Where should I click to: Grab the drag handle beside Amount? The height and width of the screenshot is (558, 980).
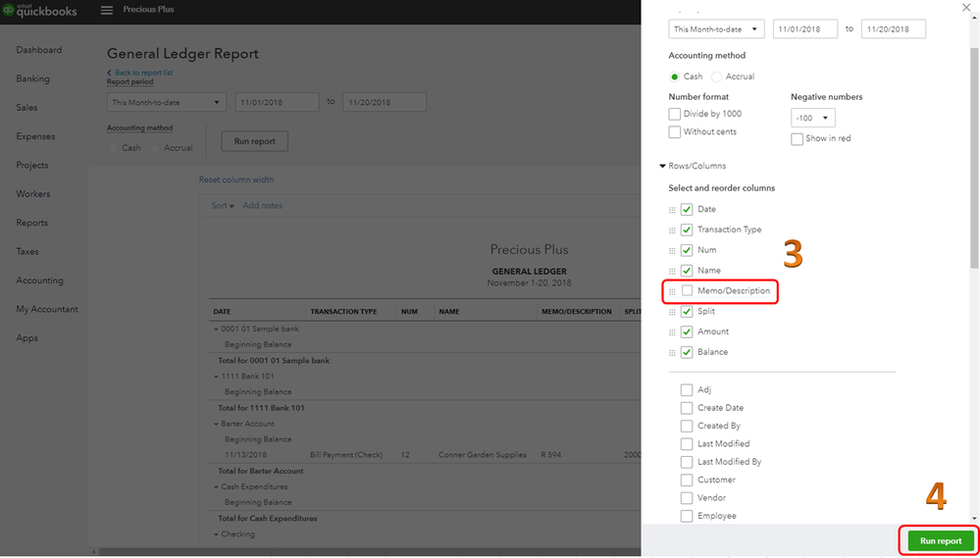[x=673, y=332]
